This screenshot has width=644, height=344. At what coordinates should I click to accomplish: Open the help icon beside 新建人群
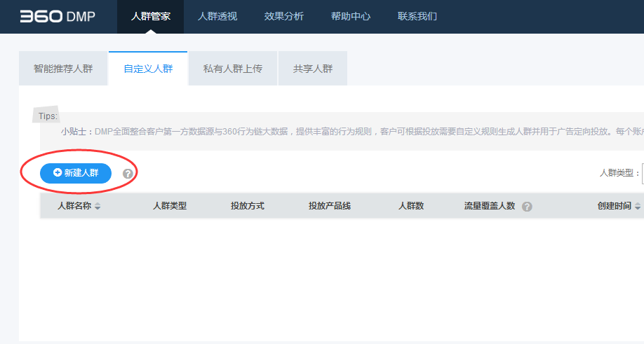click(x=128, y=174)
